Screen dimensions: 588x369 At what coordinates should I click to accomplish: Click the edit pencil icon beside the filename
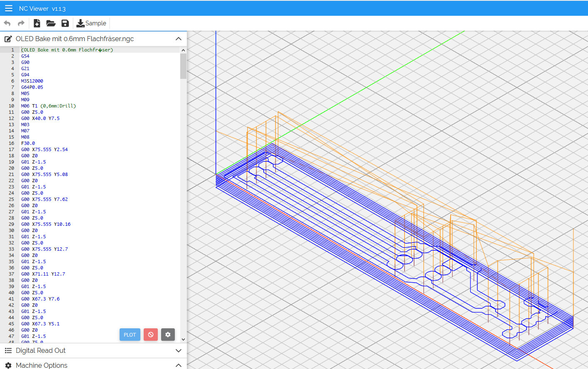click(x=8, y=39)
